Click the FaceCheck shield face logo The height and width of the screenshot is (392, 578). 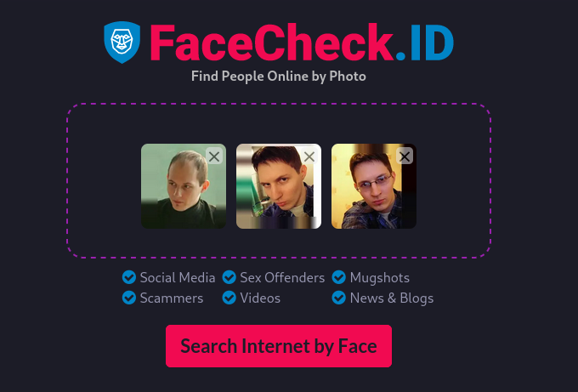122,42
